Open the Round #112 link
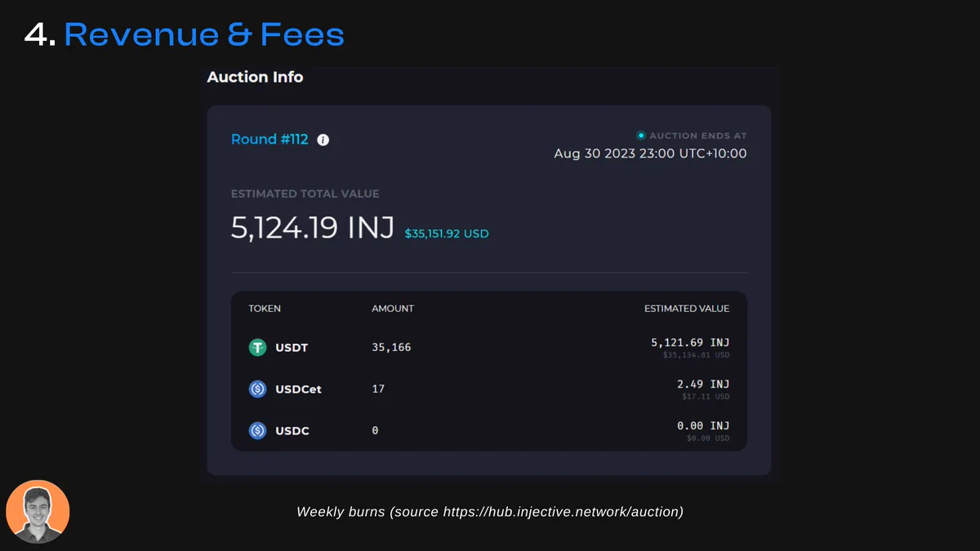The height and width of the screenshot is (551, 980). coord(269,140)
